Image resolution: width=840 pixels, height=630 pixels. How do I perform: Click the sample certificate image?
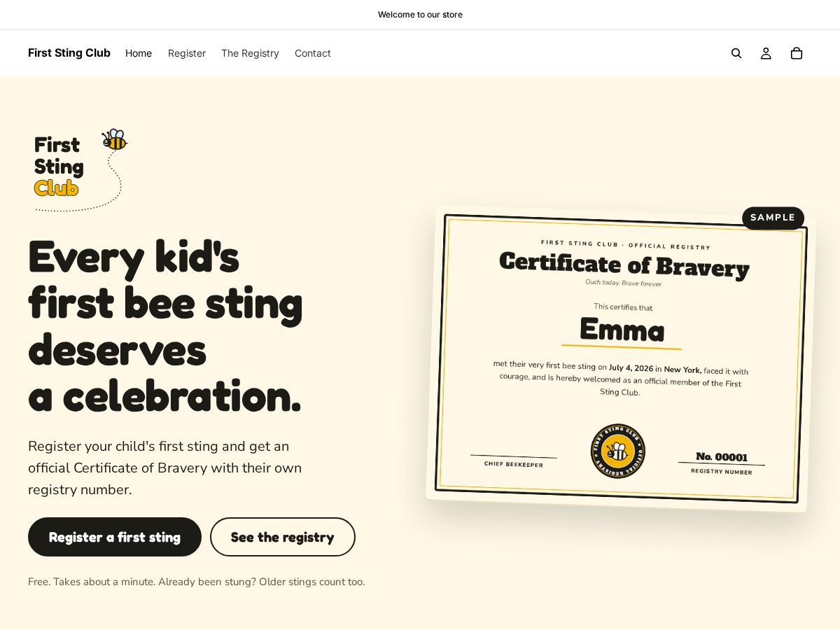620,358
